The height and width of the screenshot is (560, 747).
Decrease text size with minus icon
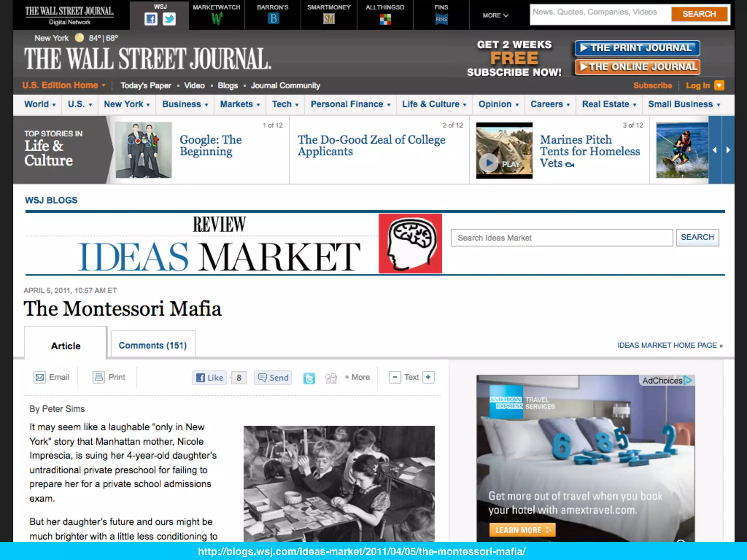395,377
